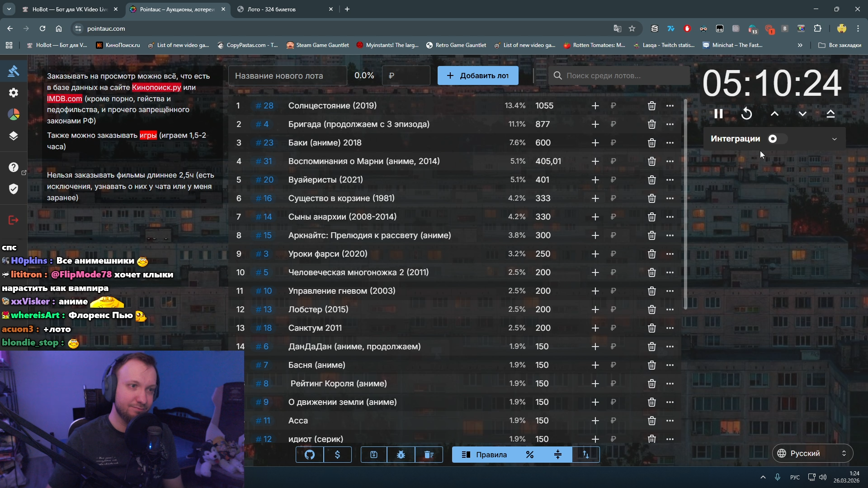Click the dollar donate icon
Viewport: 868px width, 488px height.
coord(337,455)
